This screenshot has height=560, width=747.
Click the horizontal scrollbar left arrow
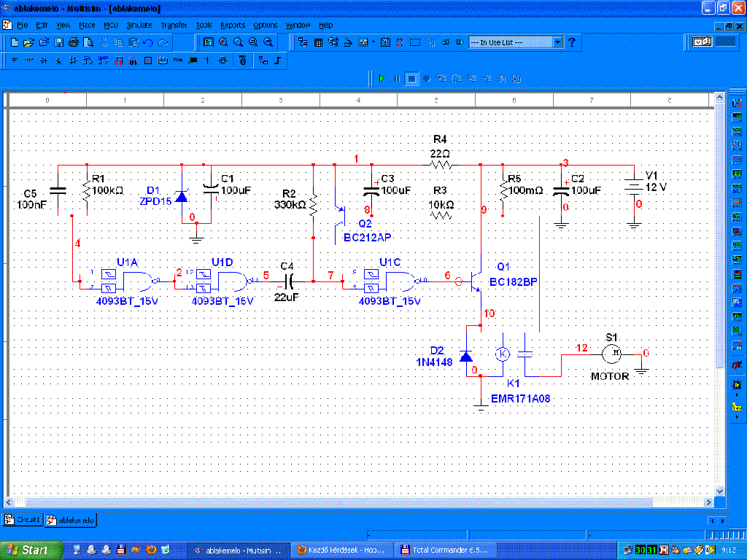(8, 502)
